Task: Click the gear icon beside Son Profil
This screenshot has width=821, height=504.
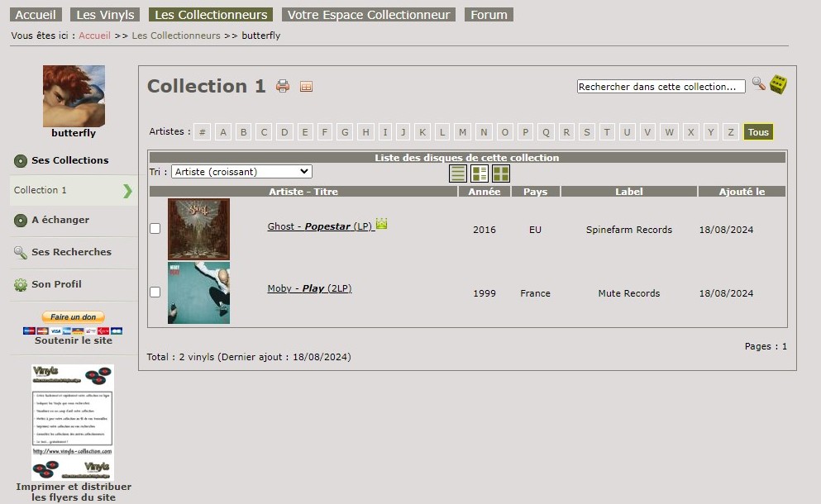Action: (21, 285)
